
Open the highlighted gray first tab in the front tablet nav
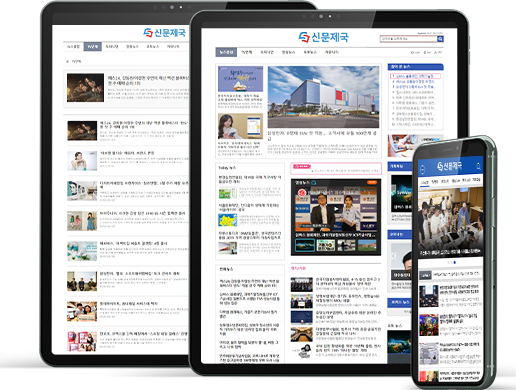tap(226, 52)
